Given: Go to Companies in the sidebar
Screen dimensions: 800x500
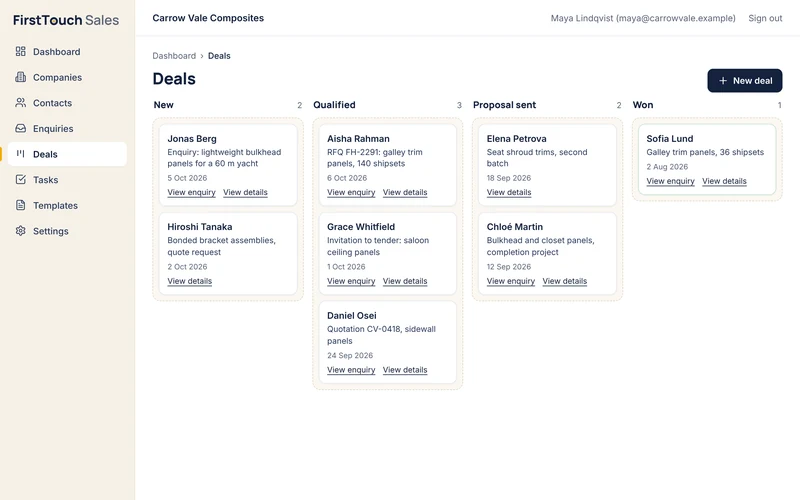Looking at the screenshot, I should 67,77.
